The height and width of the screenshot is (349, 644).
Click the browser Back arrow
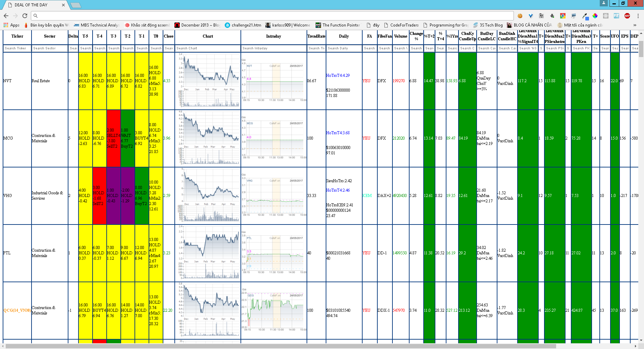(6, 16)
